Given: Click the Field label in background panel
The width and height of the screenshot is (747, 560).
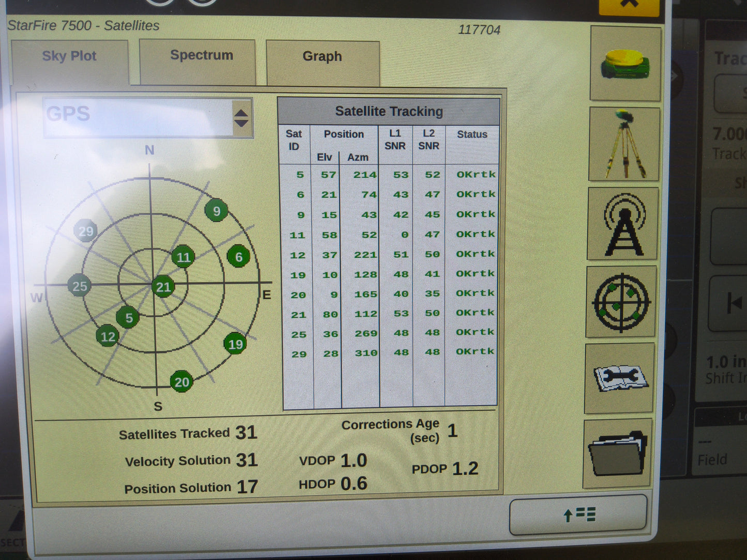Looking at the screenshot, I should coord(712,459).
